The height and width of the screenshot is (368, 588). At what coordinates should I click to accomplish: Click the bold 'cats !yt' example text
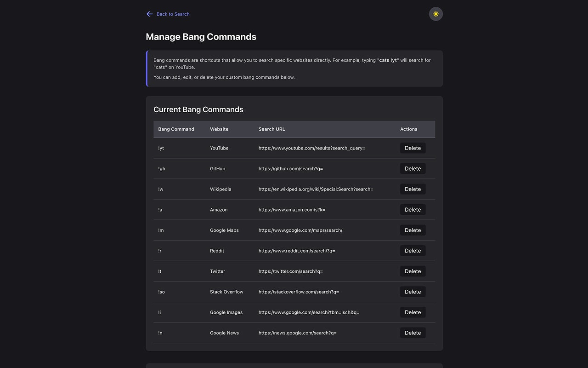tap(388, 60)
